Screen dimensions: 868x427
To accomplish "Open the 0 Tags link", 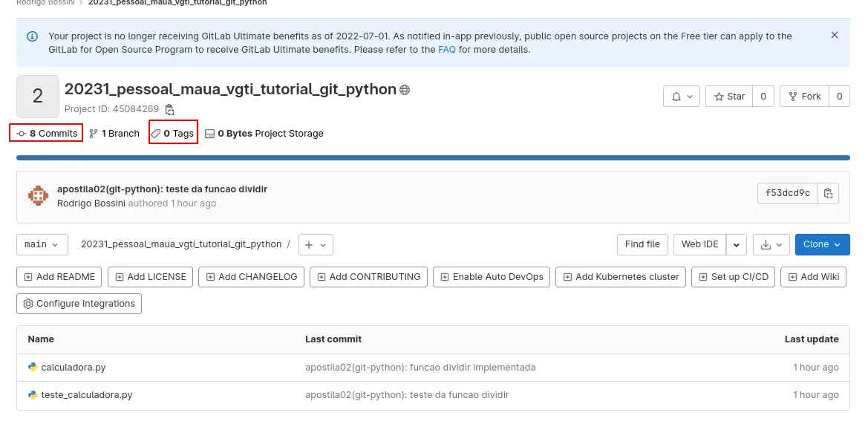I will [x=173, y=134].
